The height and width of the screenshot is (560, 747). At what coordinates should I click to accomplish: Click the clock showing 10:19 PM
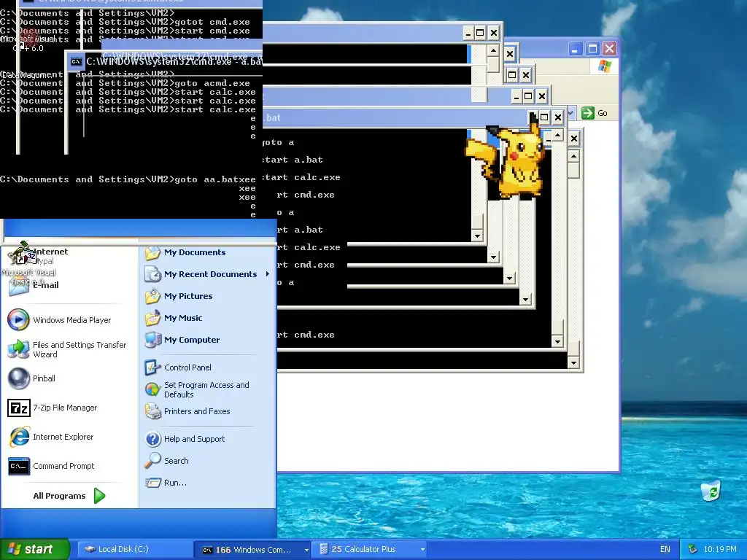[x=720, y=549]
